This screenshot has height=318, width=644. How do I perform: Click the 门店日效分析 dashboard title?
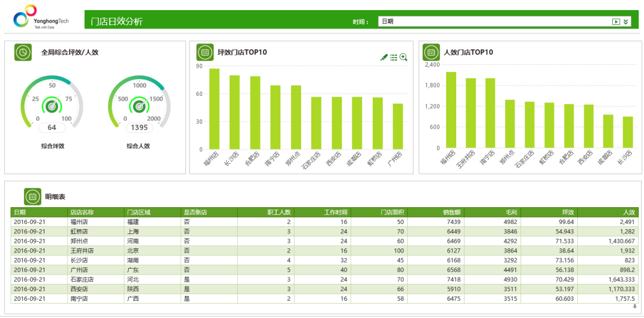click(x=116, y=22)
